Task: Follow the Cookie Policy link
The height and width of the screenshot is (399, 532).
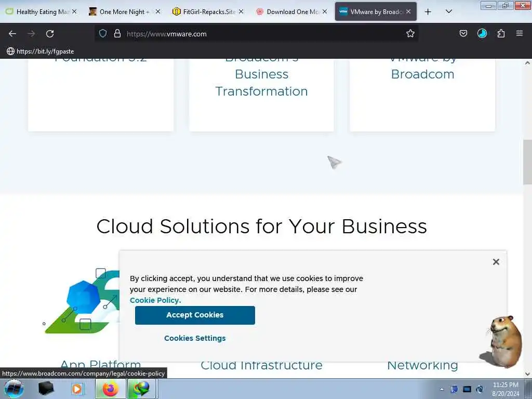Action: pos(155,300)
